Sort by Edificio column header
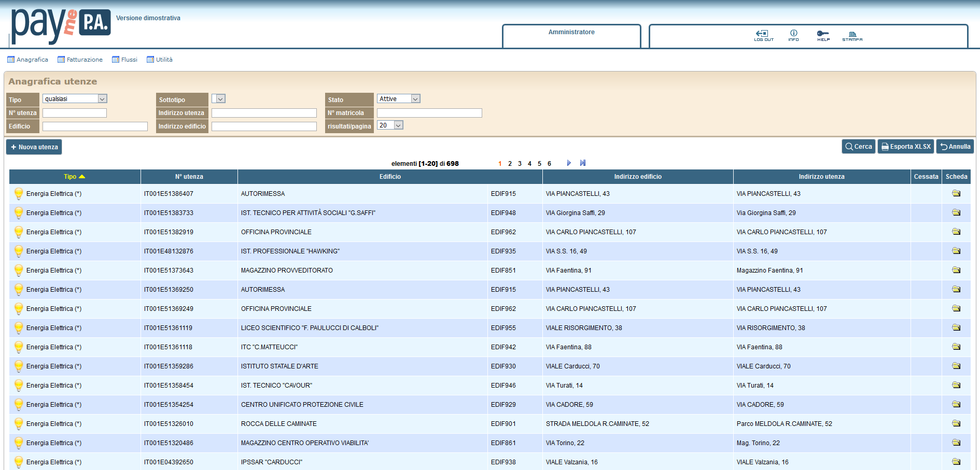 (x=390, y=177)
